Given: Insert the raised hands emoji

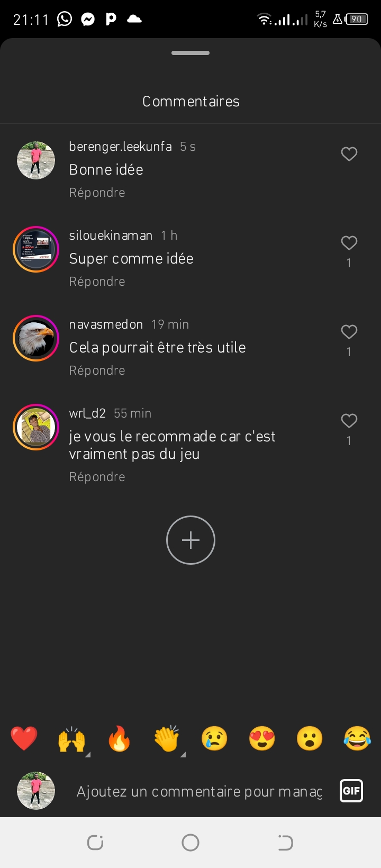Looking at the screenshot, I should point(71,738).
